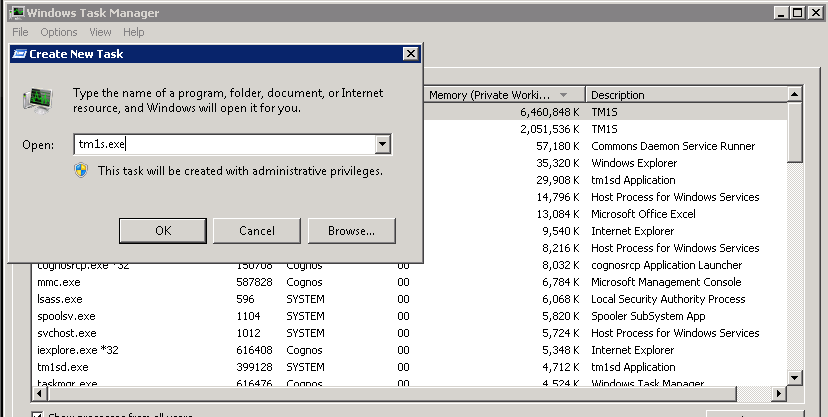Confirm with the OK button
The height and width of the screenshot is (417, 828).
coord(163,231)
